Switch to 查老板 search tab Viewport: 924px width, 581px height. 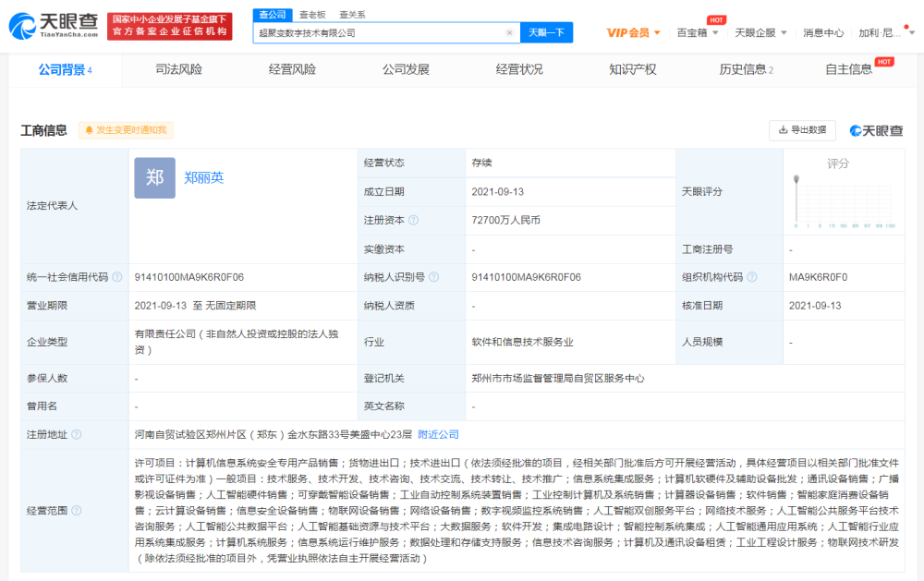[312, 15]
